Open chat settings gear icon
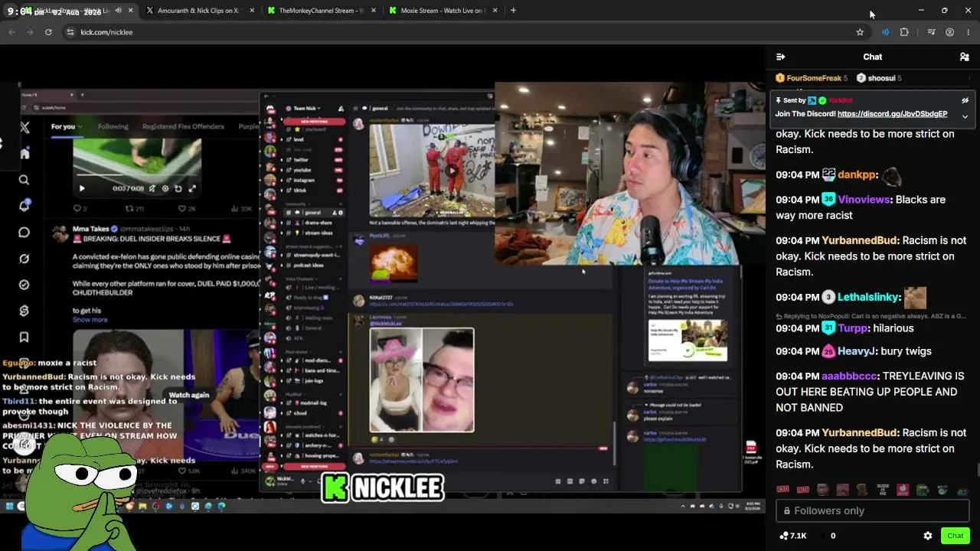The image size is (980, 551). pyautogui.click(x=928, y=536)
